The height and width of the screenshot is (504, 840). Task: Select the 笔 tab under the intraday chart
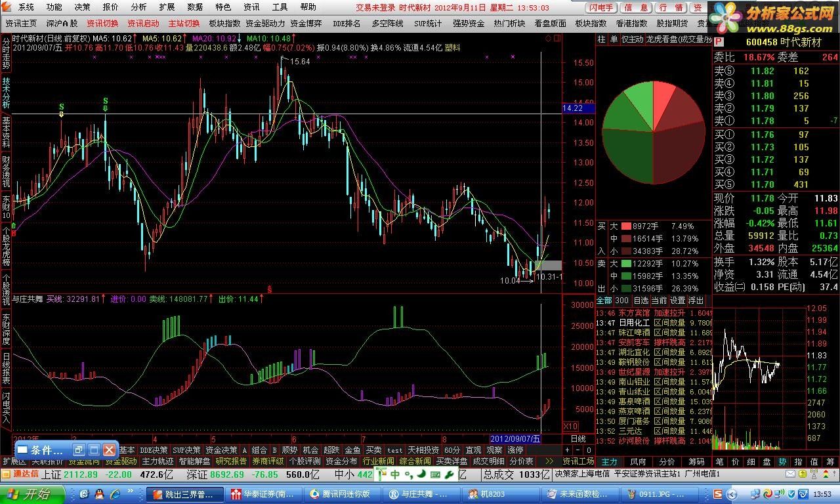click(719, 461)
